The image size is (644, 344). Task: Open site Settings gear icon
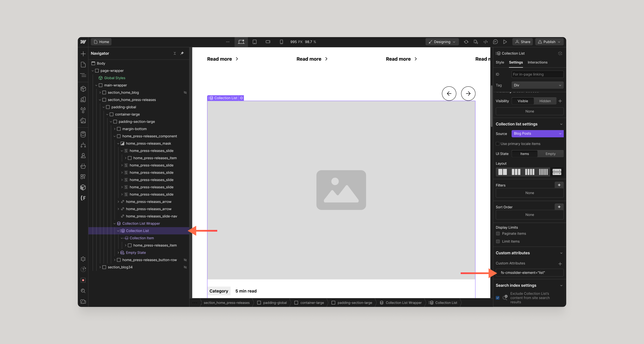click(x=83, y=259)
